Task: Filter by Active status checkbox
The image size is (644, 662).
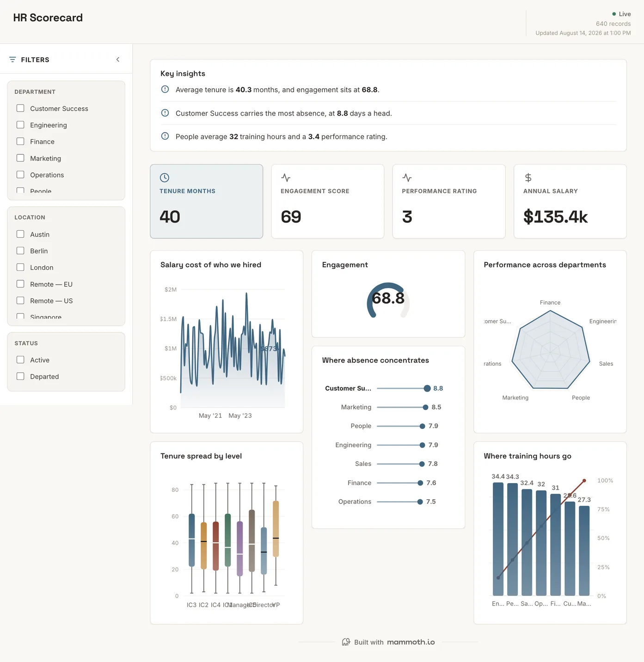Action: click(x=20, y=360)
